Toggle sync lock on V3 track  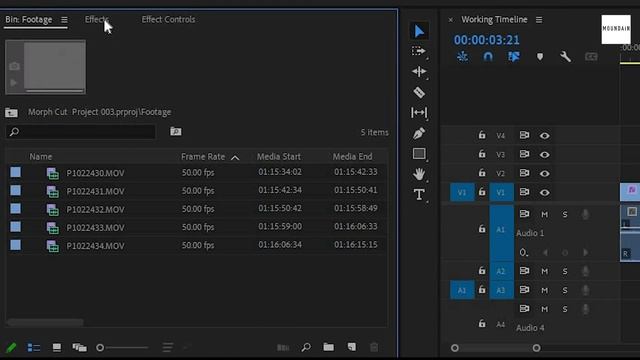[x=524, y=154]
